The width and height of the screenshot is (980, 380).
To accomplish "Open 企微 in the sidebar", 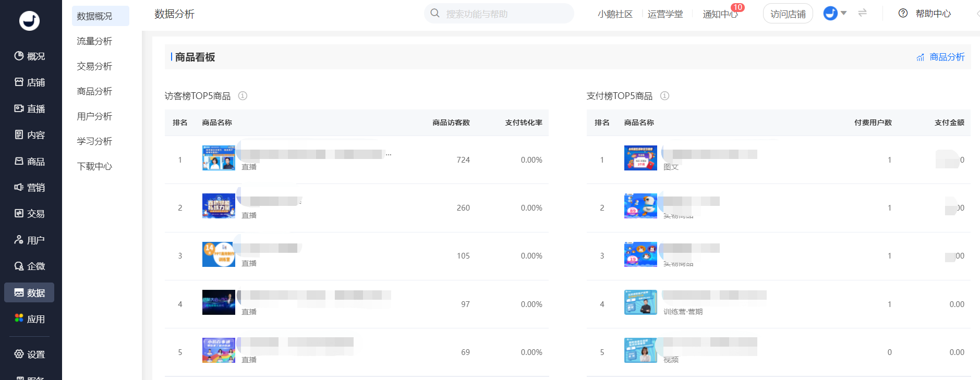I will 29,266.
